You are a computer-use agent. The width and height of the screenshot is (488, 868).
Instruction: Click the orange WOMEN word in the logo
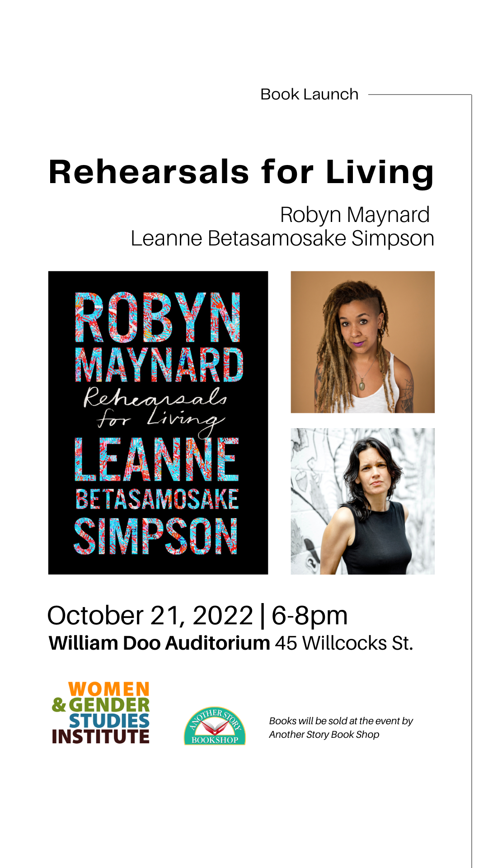click(109, 689)
